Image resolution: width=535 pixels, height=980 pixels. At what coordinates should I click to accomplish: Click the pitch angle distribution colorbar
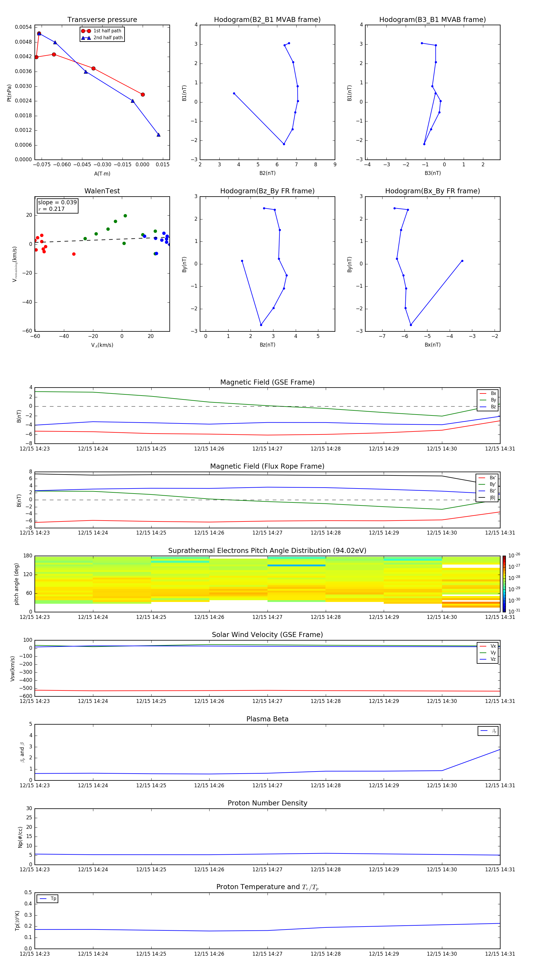coord(504,584)
